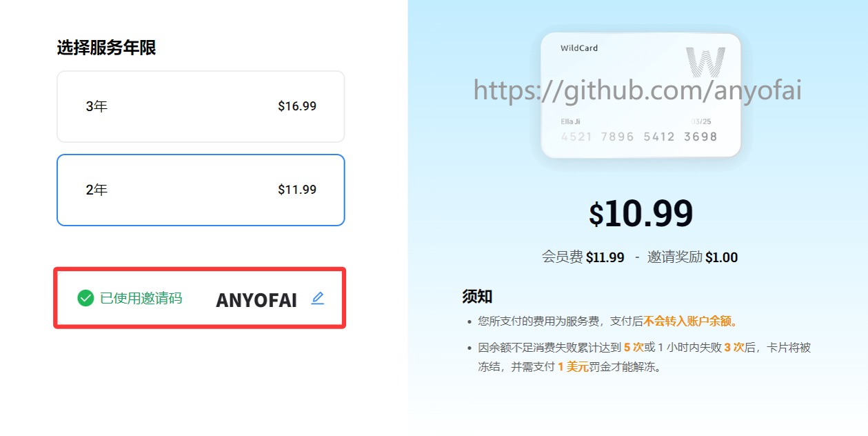Image resolution: width=868 pixels, height=436 pixels.
Task: Click the ANYOFAI invitation code text
Action: [x=256, y=300]
